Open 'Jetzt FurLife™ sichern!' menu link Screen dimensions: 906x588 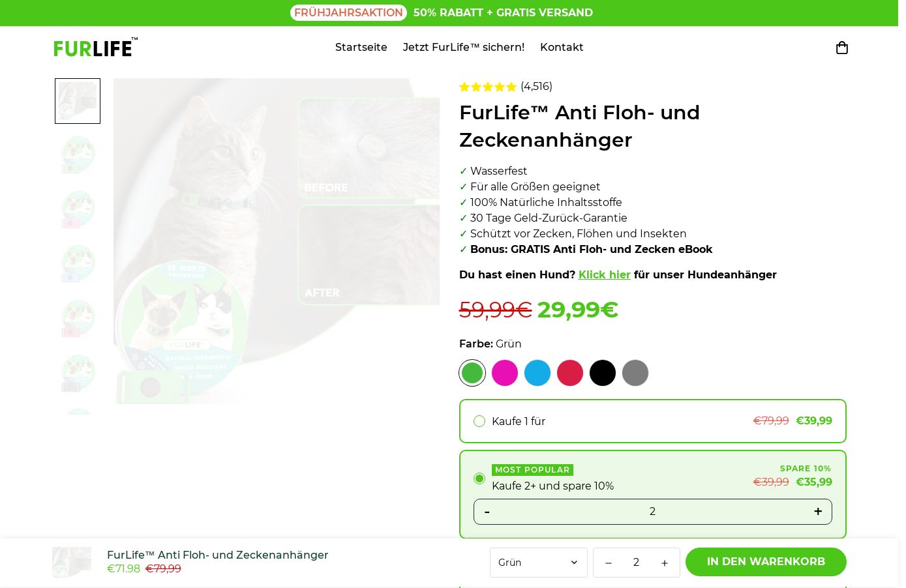pyautogui.click(x=464, y=47)
